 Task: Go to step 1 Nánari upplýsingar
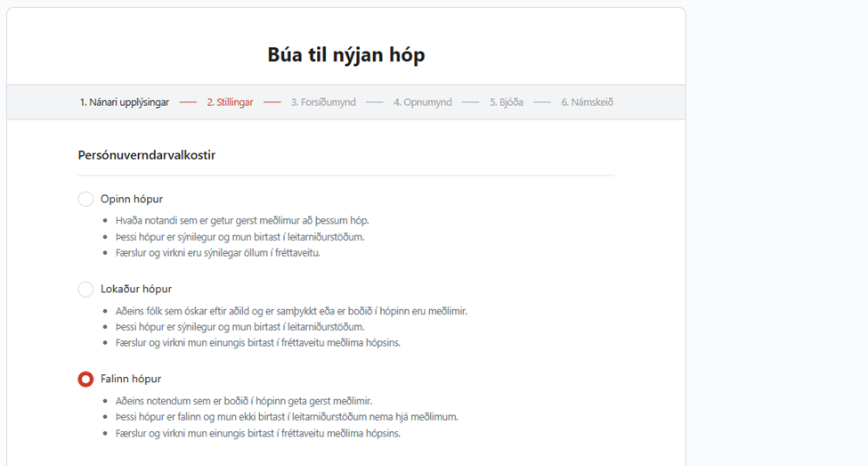tap(124, 102)
